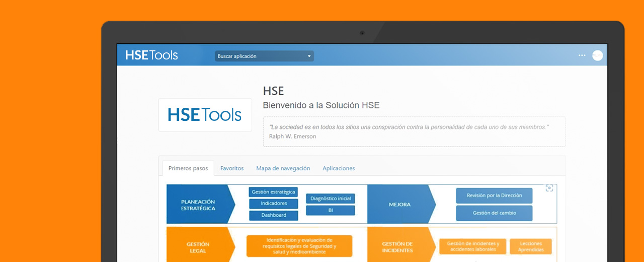Switch to the Primeros pasos tab

[x=188, y=168]
